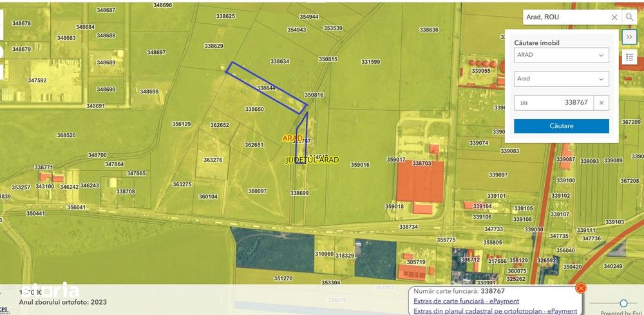Click parcel label 360097
This screenshot has height=315, width=644.
(258, 191)
